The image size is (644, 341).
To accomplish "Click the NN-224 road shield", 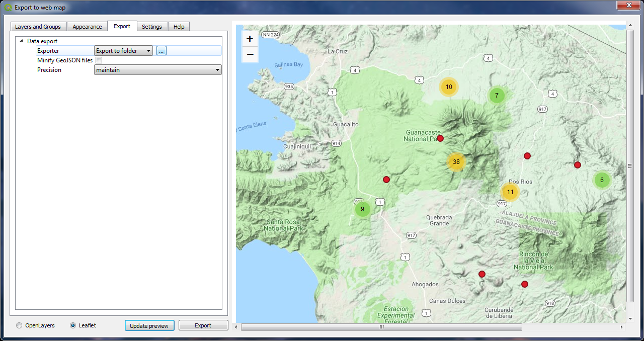I will (x=270, y=35).
